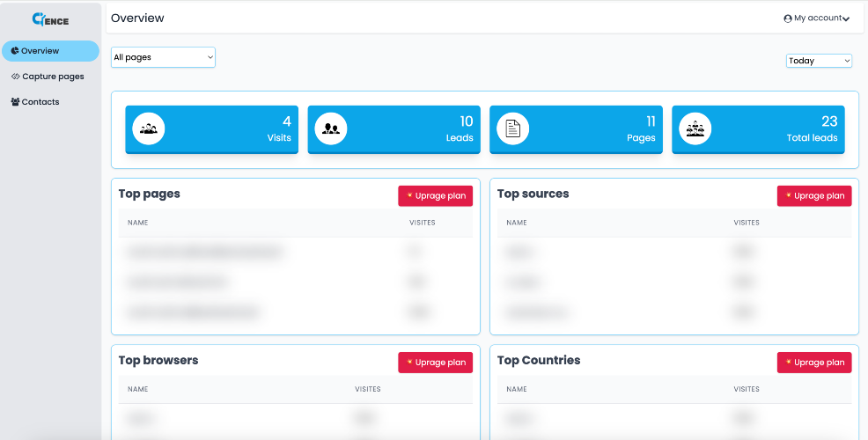868x440 pixels.
Task: Click Uprage plan in Top Countries
Action: point(814,363)
